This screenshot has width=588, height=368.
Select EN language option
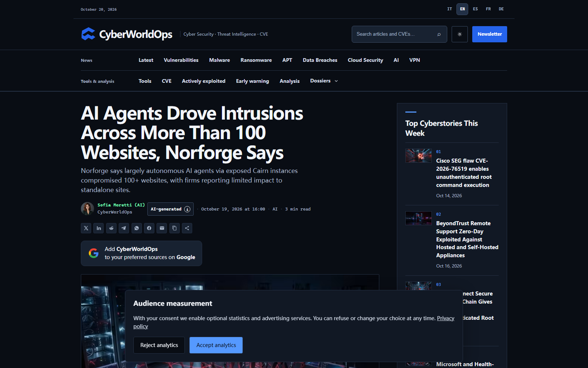[x=462, y=9]
